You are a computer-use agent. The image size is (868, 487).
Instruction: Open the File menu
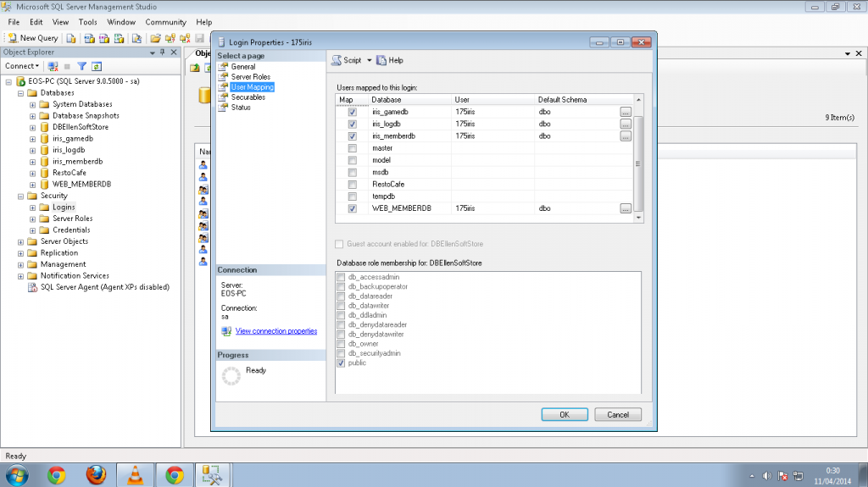[x=14, y=22]
